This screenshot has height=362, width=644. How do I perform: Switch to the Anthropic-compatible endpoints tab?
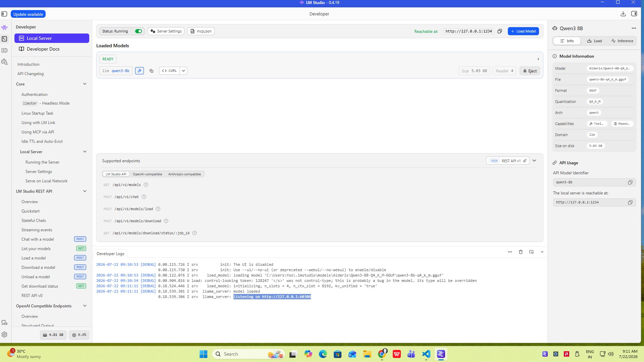[x=184, y=174]
